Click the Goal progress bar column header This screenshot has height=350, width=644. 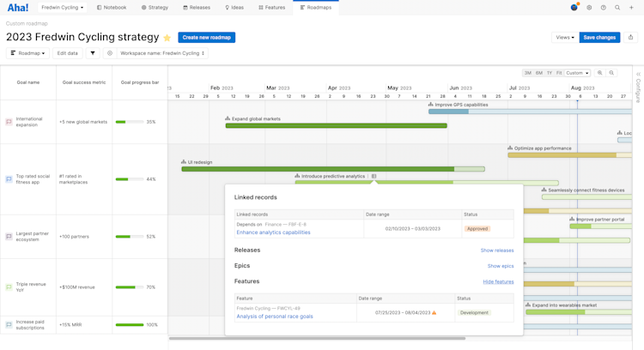[x=140, y=82]
